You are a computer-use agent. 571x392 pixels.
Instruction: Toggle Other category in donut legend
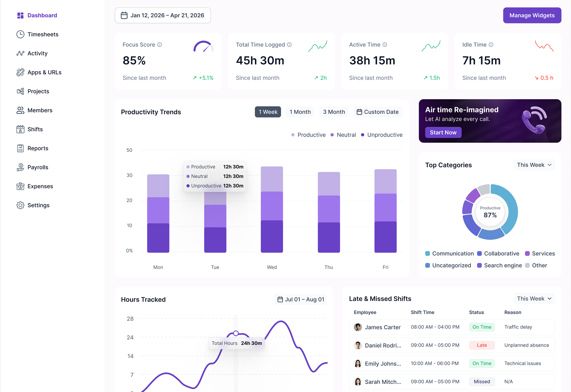coord(536,265)
